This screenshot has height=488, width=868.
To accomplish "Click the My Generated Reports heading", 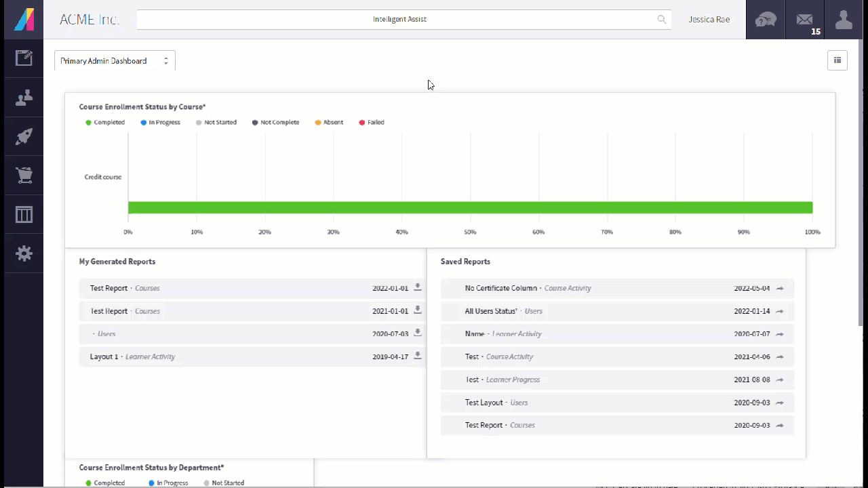I will click(117, 262).
